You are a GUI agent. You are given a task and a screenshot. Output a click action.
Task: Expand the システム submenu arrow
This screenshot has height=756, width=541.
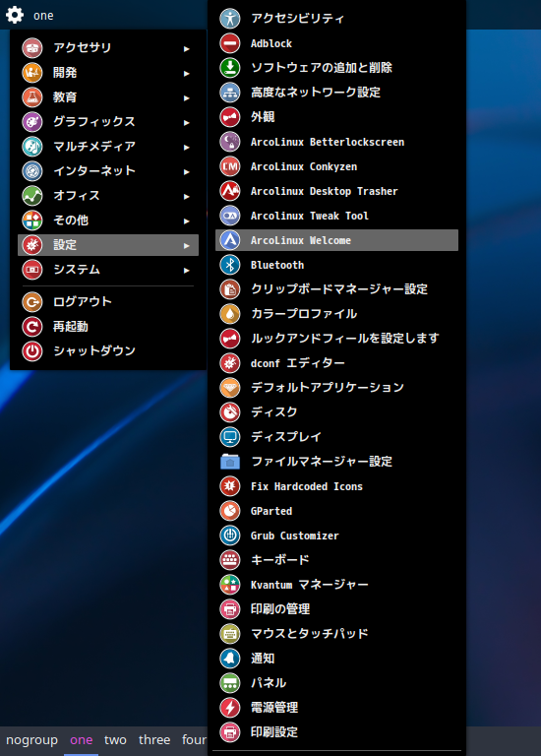187,270
